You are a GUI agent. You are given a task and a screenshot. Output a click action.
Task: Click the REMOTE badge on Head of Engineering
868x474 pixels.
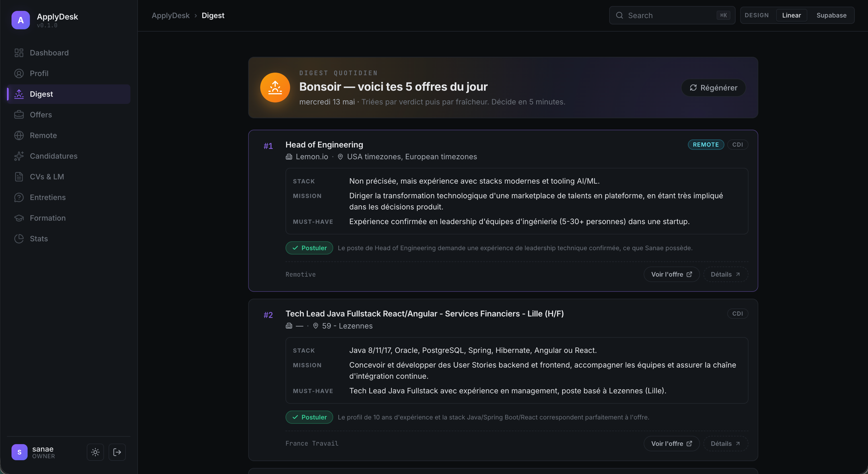click(706, 144)
